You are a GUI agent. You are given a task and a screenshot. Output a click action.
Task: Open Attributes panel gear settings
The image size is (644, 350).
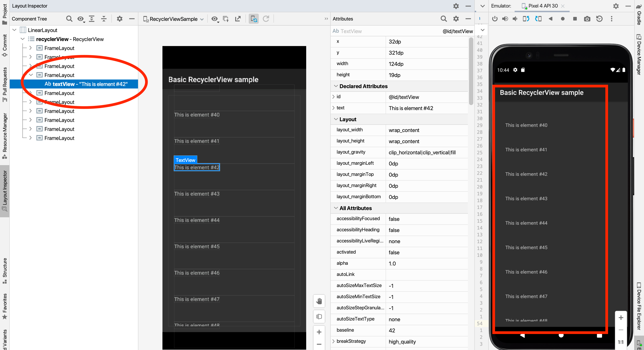pyautogui.click(x=456, y=19)
